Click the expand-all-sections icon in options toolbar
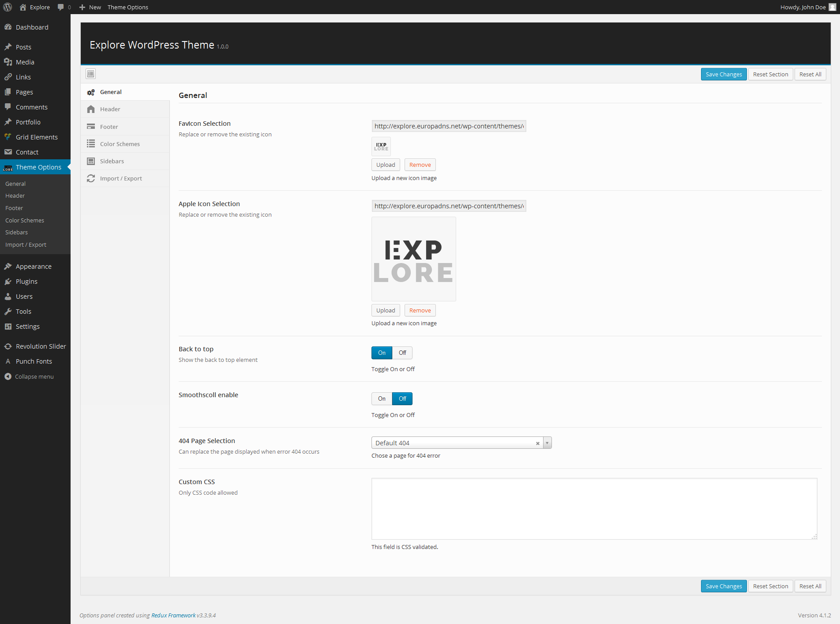This screenshot has width=840, height=624. (91, 74)
